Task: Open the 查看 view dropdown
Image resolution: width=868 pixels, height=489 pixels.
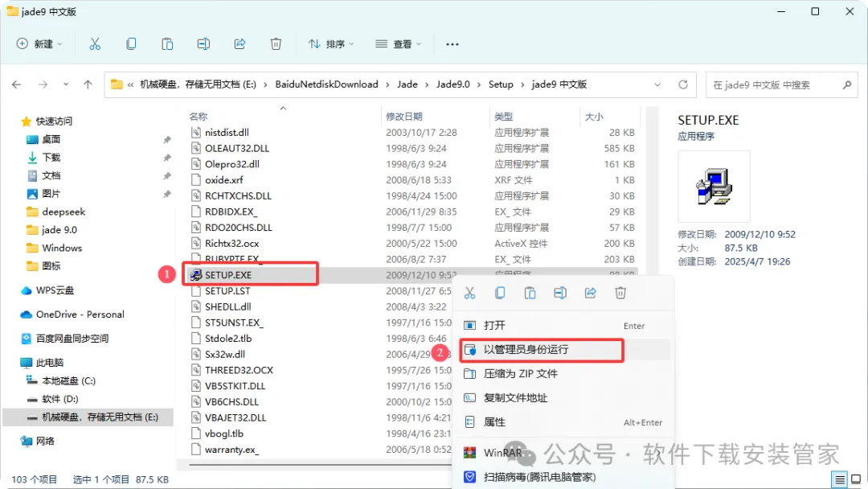Action: (x=398, y=44)
